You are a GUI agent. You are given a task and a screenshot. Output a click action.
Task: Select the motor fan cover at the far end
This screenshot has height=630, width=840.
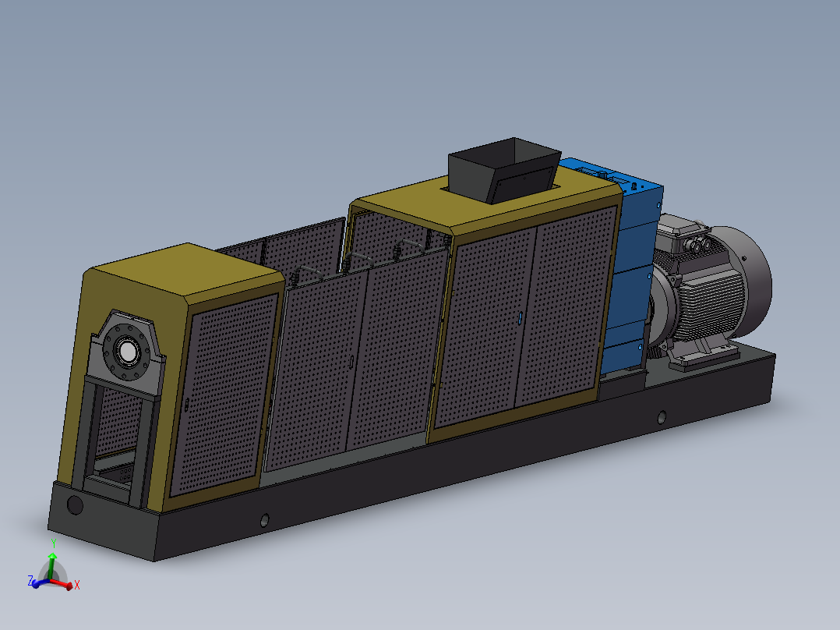[754, 284]
